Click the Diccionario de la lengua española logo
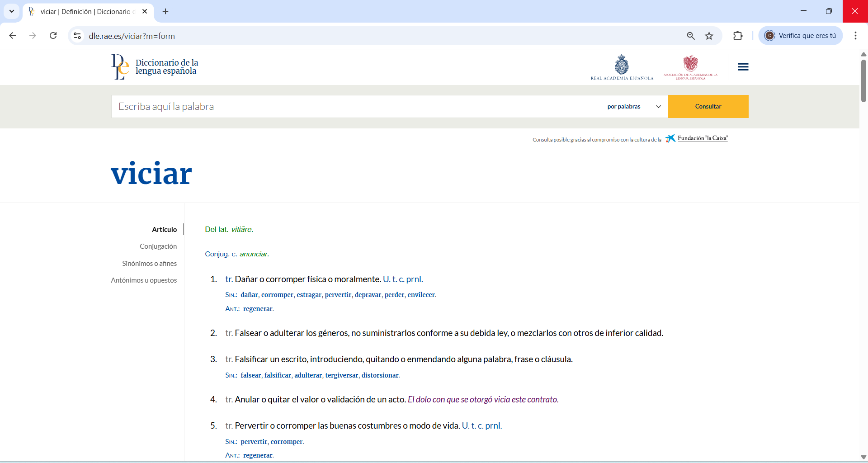The width and height of the screenshot is (868, 463). 155,67
